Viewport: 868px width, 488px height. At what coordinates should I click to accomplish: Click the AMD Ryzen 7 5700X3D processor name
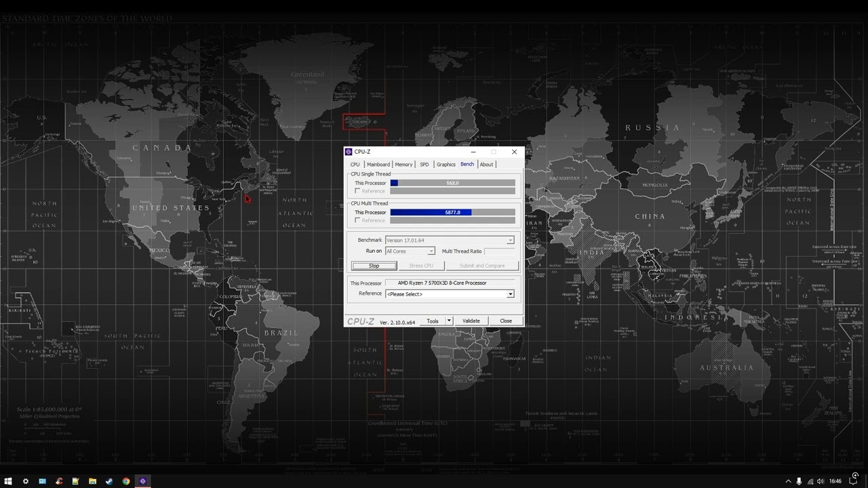click(442, 283)
